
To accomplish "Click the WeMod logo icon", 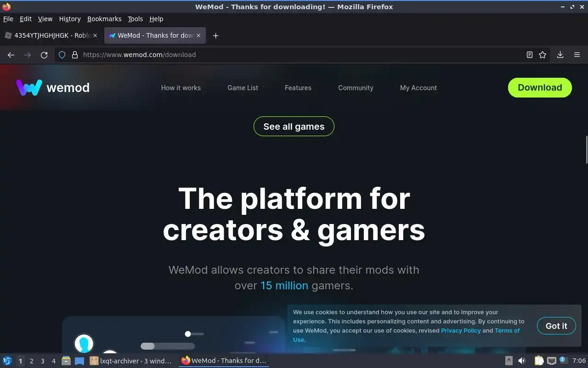I will tap(29, 87).
